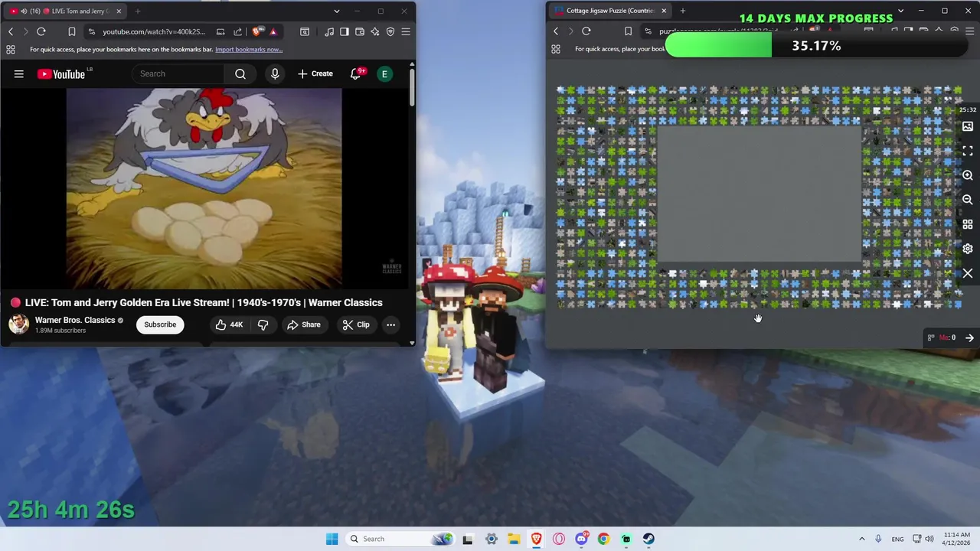Show apps grid in YouTube bookmarks bar
This screenshot has height=551, width=980.
click(11, 50)
